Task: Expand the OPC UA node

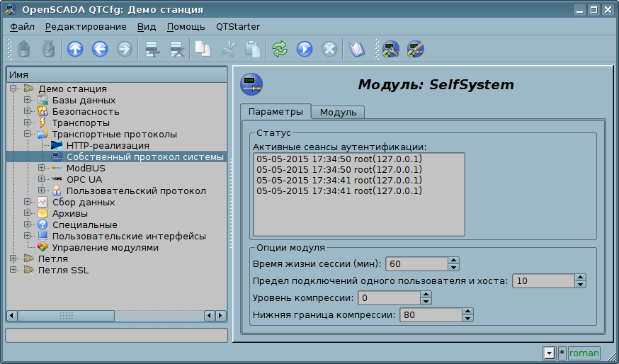Action: (42, 179)
